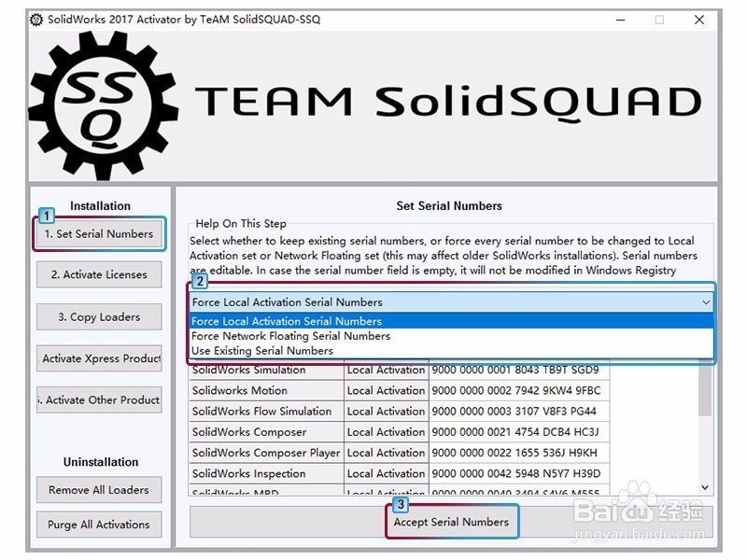Edit serial 9000 0000 0002 7942 9KW4 9FBC
747x560 pixels.
point(519,390)
